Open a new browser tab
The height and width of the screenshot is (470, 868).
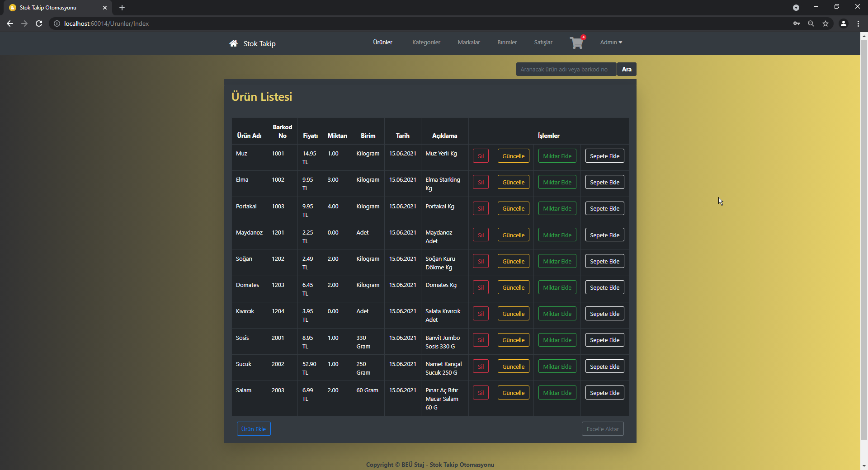[122, 7]
